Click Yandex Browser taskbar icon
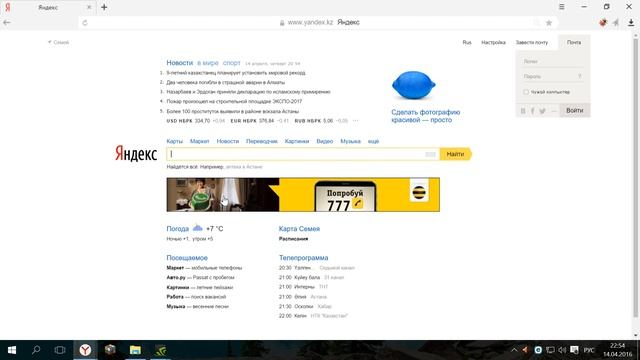Screen dimensions: 640x360 click(x=85, y=350)
